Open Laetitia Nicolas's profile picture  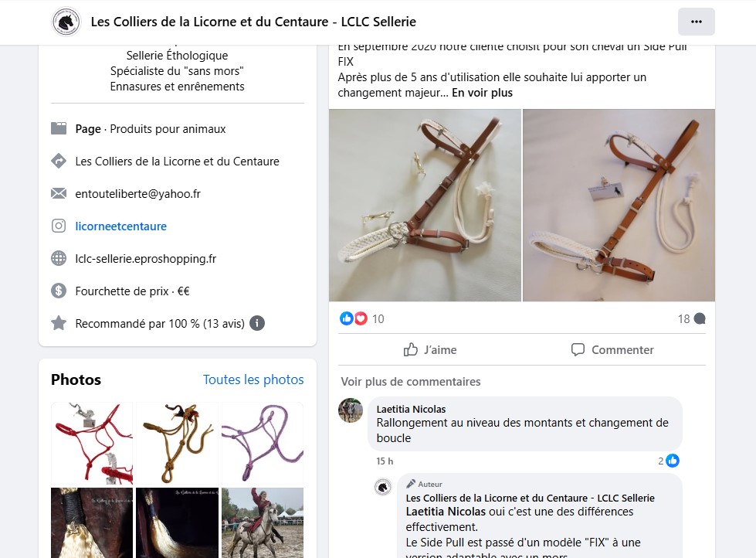pos(351,410)
